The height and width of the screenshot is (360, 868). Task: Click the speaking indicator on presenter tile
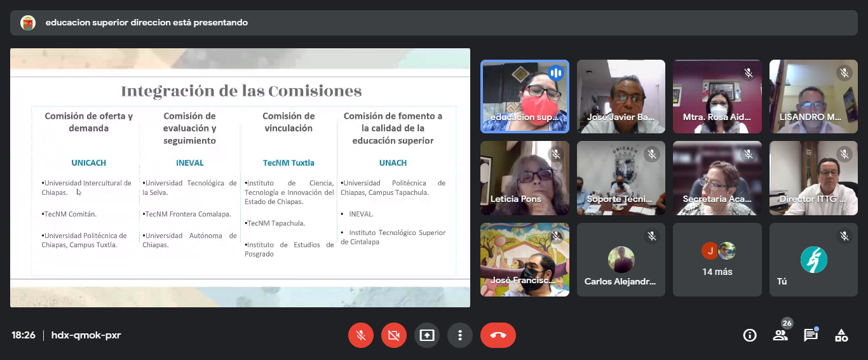(x=556, y=73)
